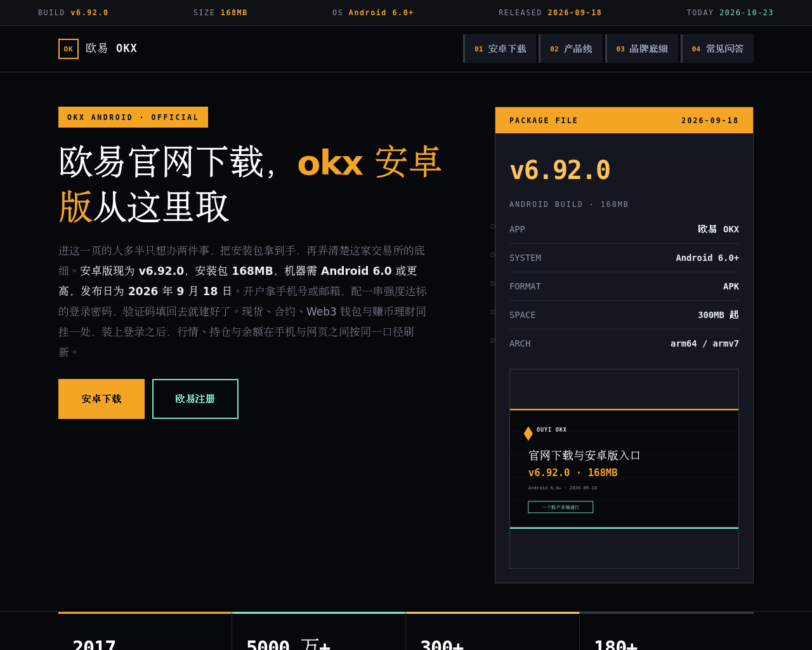Click the PACKAGE FILE header label
The width and height of the screenshot is (812, 650).
(x=544, y=121)
